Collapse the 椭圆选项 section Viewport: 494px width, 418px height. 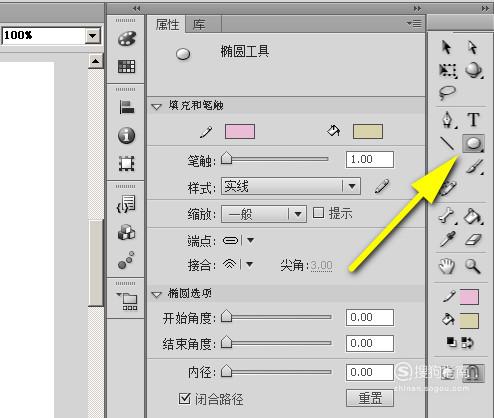(x=156, y=294)
